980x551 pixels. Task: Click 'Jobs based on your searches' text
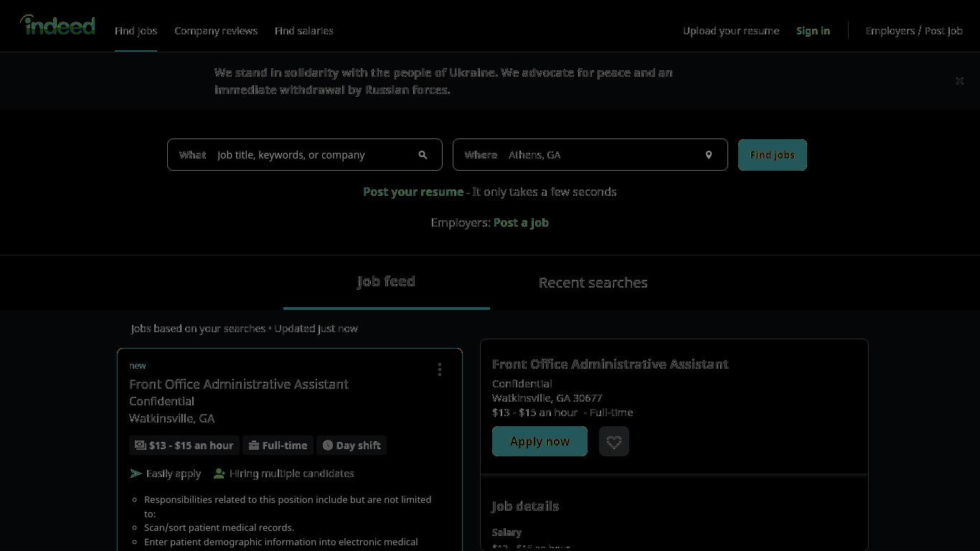point(198,329)
